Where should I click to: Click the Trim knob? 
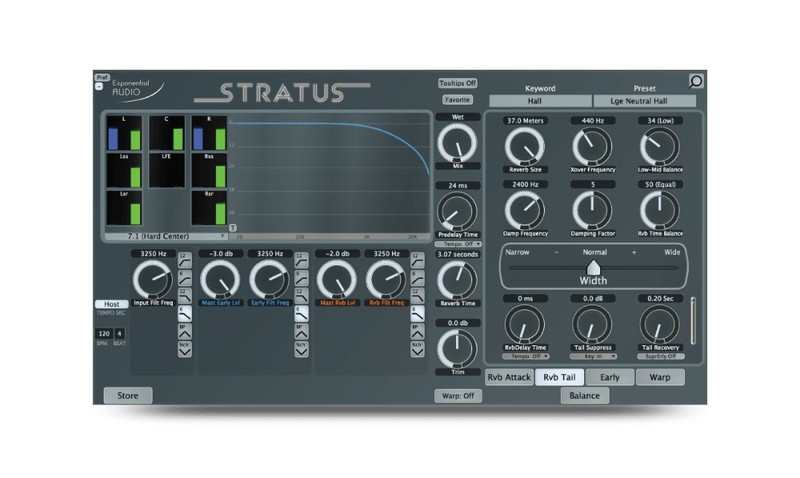(x=458, y=349)
